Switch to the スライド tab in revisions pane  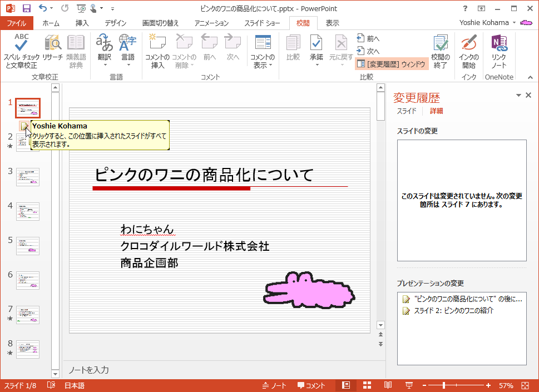406,111
